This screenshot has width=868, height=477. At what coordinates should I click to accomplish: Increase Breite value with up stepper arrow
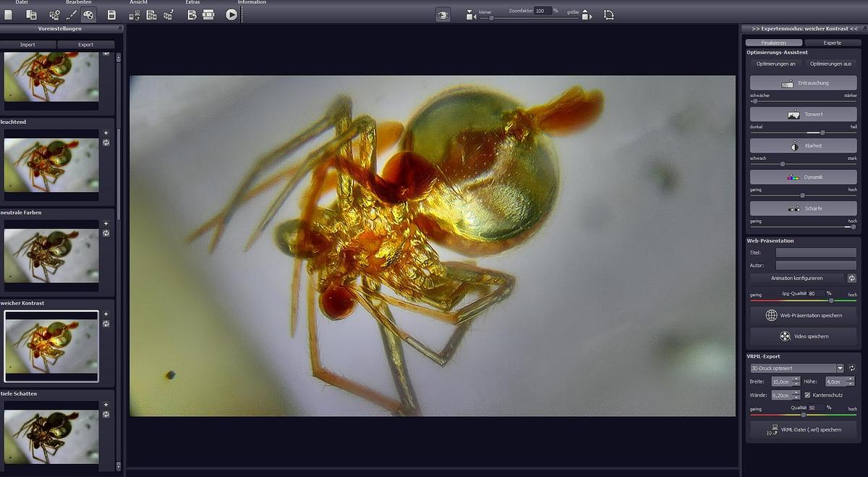click(796, 379)
